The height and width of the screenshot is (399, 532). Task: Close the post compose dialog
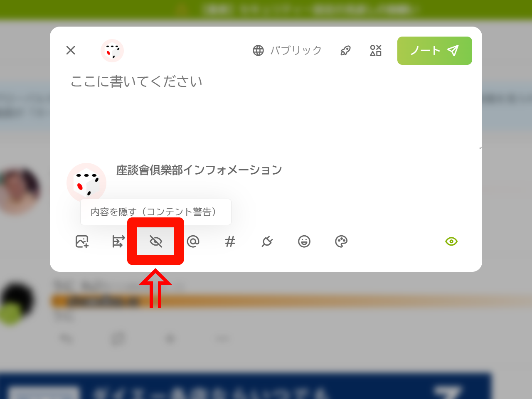(x=71, y=50)
